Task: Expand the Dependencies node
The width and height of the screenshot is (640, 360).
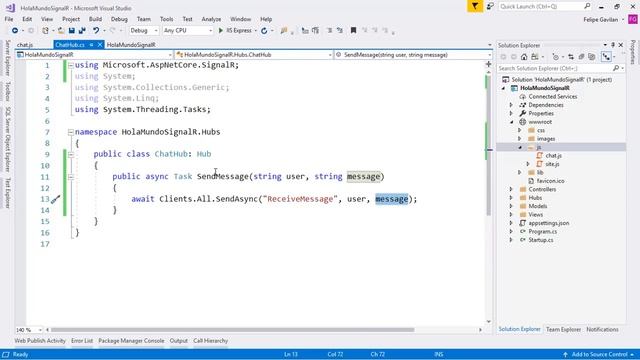Action: (511, 105)
